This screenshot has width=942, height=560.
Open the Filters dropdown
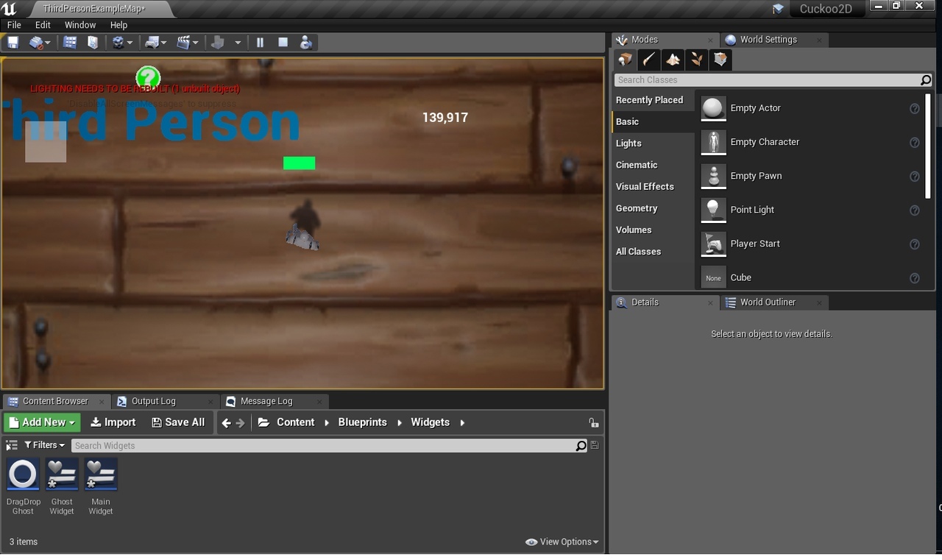coord(44,445)
